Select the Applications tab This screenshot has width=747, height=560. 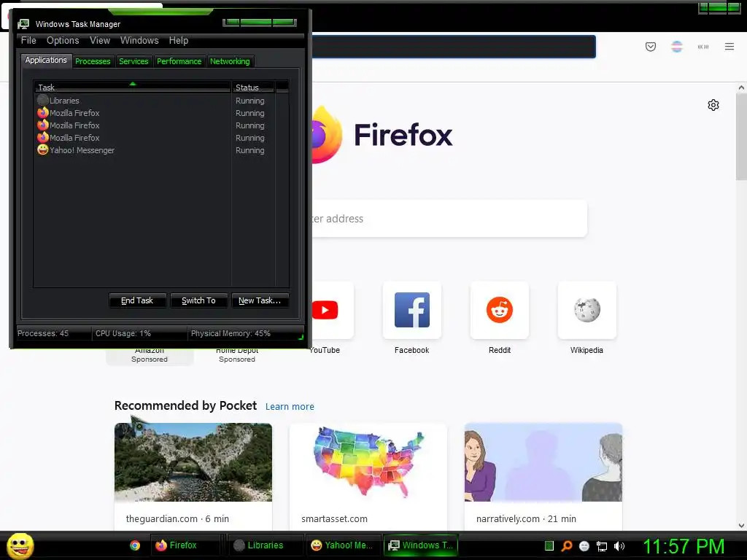pyautogui.click(x=46, y=60)
